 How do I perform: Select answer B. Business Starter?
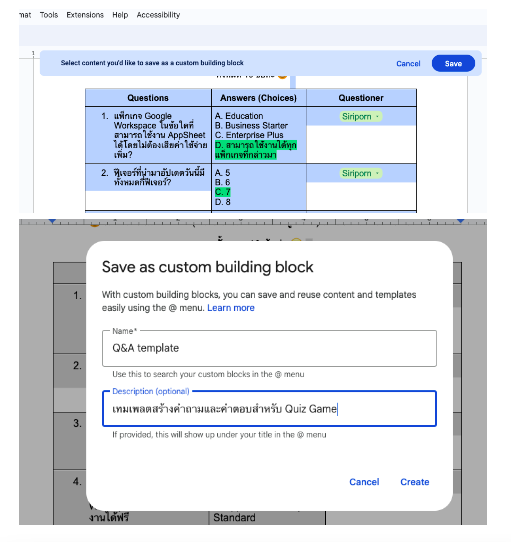[251, 125]
